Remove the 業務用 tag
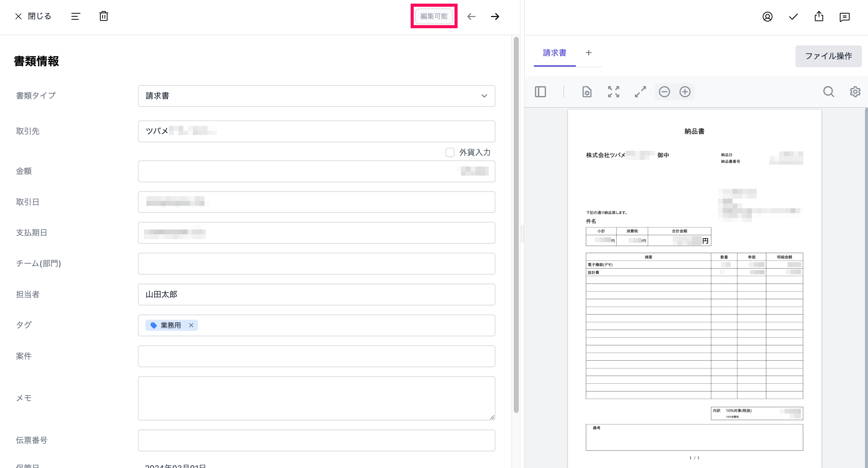Screen dimensions: 868x468 pos(191,325)
